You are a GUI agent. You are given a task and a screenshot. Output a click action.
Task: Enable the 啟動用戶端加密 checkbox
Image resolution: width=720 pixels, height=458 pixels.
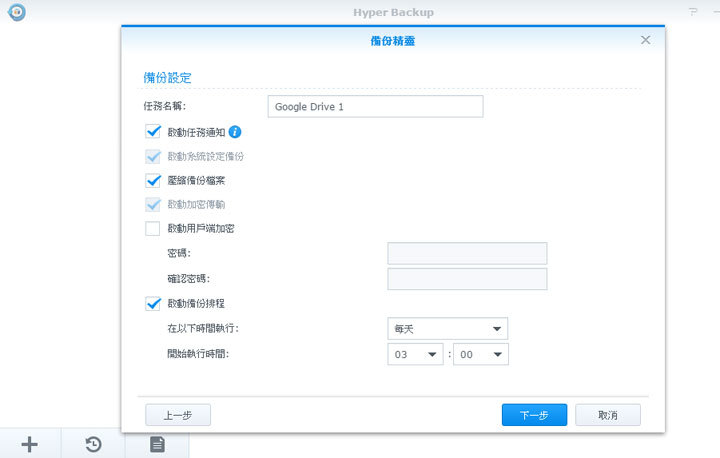coord(153,228)
